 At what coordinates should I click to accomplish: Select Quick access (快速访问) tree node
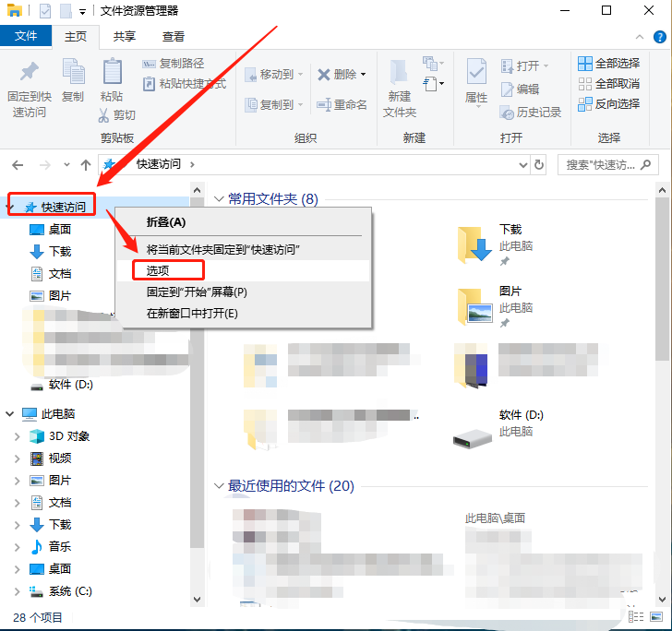[64, 208]
